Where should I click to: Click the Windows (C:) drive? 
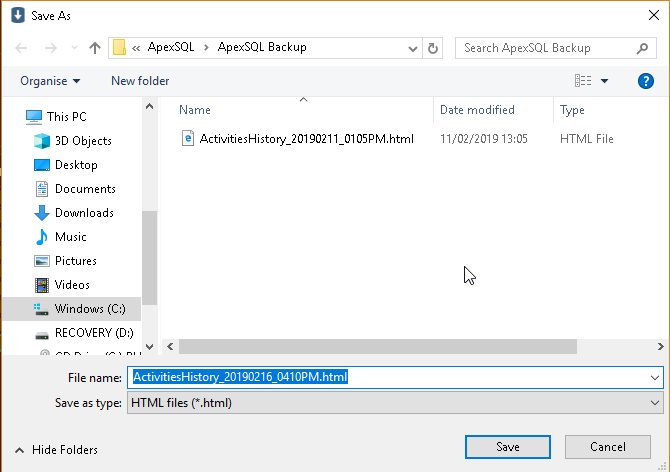[x=89, y=309]
